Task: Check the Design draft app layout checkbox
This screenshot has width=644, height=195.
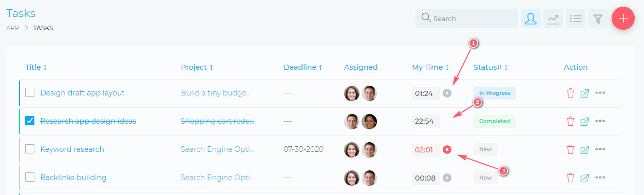Action: click(30, 93)
